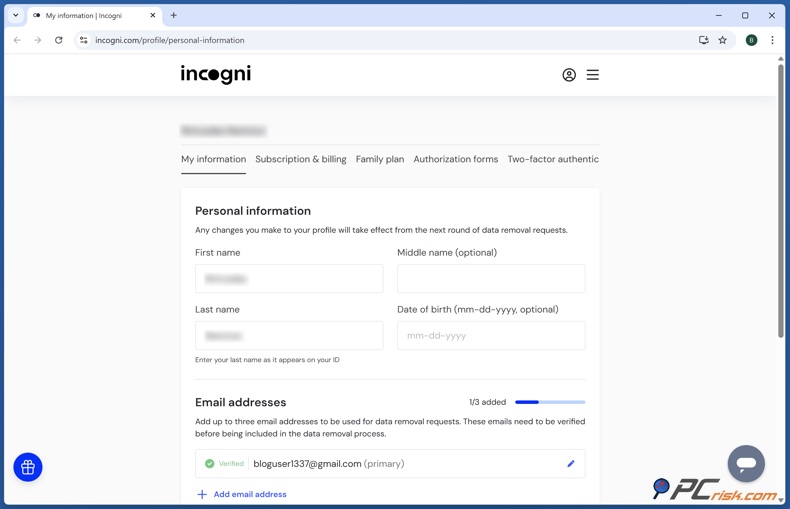Select the Authorization forms tab
The image size is (790, 509).
click(x=455, y=159)
